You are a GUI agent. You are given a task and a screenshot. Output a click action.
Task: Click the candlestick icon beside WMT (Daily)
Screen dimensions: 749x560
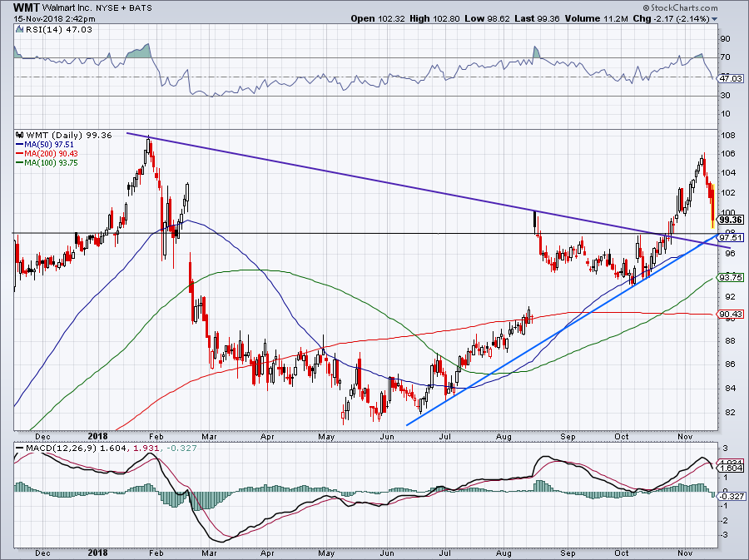pos(20,135)
